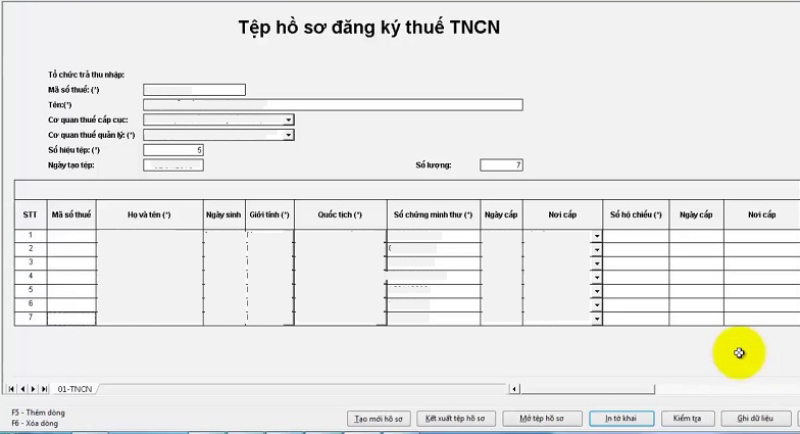Go to next sheet navigation arrow
The height and width of the screenshot is (434, 800).
[33, 389]
